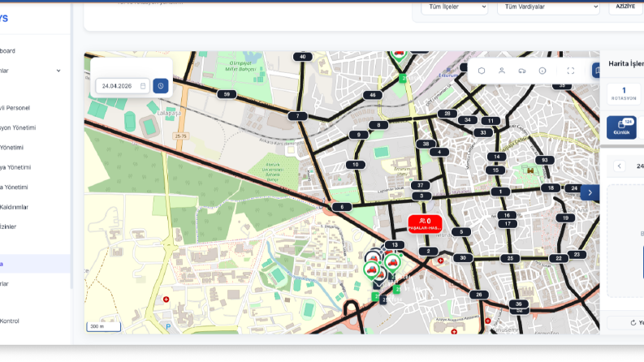
Task: Click route marker 28 on the map
Action: tap(447, 114)
